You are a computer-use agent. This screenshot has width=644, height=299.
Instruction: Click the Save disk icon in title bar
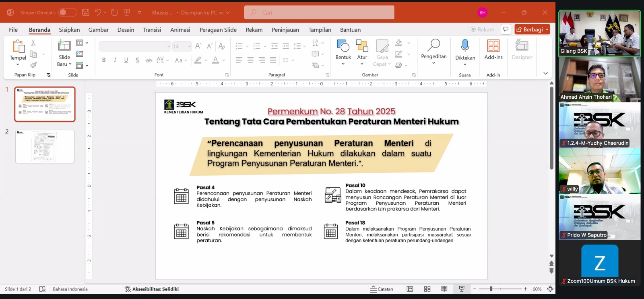coord(85,12)
